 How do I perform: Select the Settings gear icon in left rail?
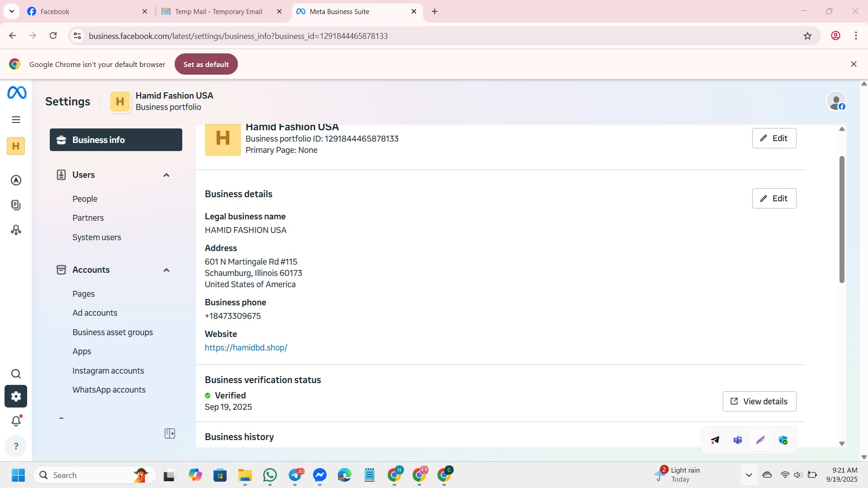coord(16,396)
